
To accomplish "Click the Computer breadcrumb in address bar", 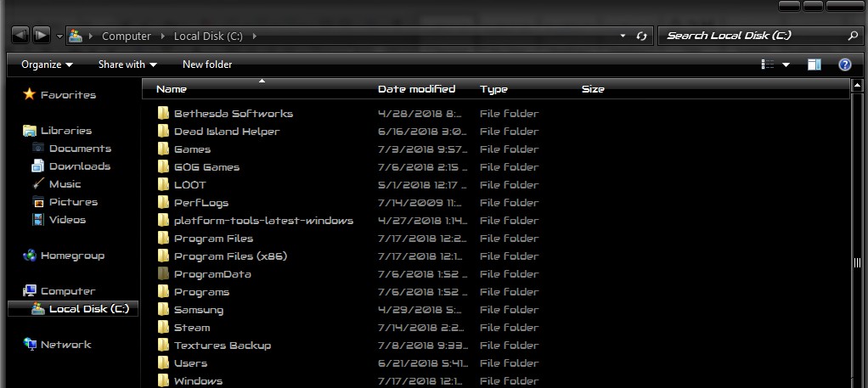I will pos(127,36).
